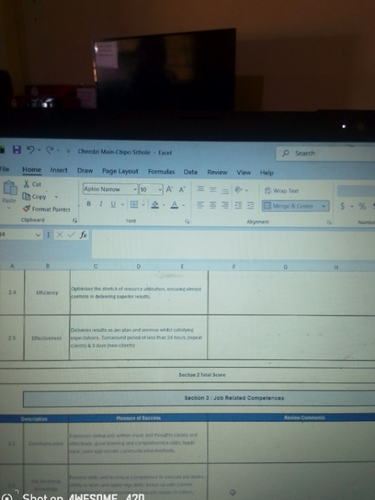Toggle Underline formatting
The image size is (375, 500).
click(x=113, y=204)
